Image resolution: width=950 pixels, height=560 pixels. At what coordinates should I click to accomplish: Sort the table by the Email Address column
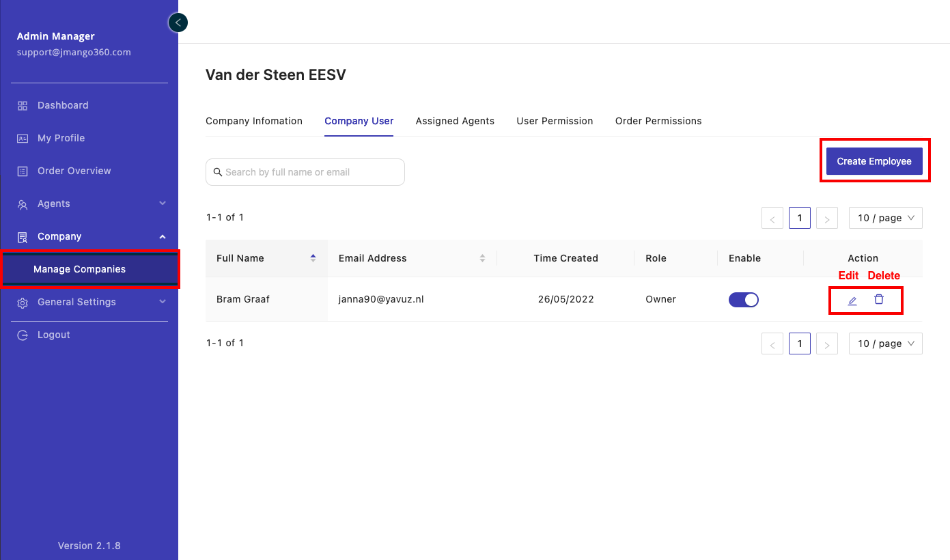click(482, 258)
